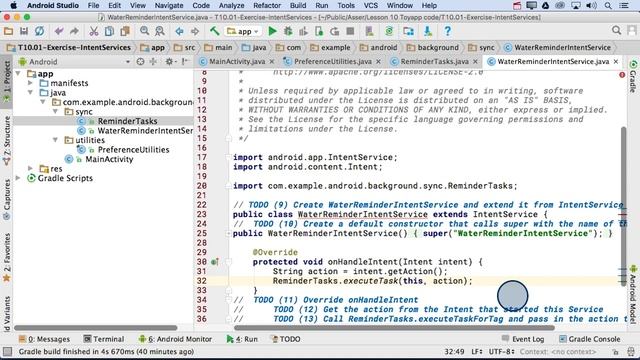Open the 6: Android Monitor tool window
640x360 pixels.
click(x=175, y=339)
